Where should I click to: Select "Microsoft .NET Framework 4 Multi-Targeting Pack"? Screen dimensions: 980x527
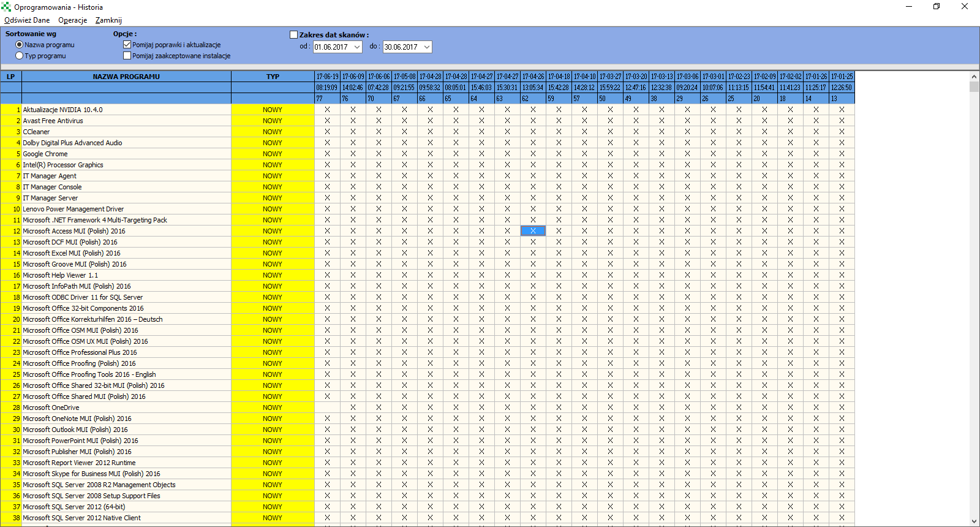(95, 220)
